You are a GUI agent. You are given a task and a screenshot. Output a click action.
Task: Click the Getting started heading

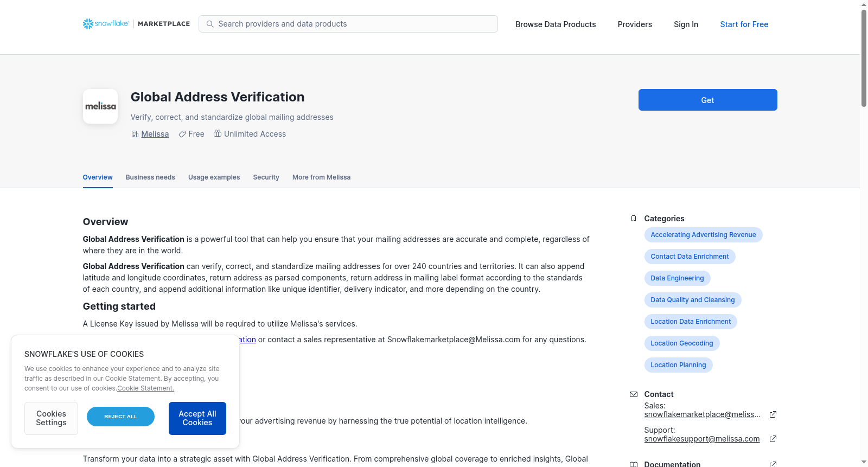tap(119, 306)
